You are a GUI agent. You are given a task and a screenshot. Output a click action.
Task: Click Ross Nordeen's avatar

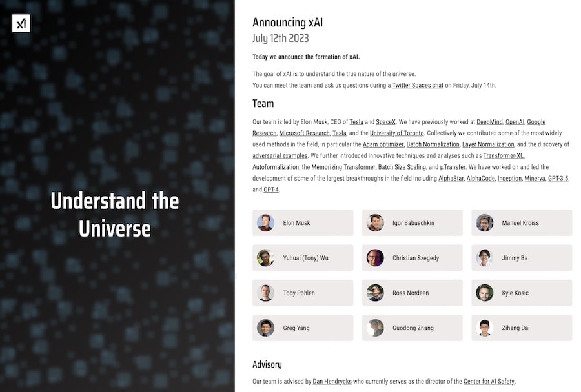[375, 293]
